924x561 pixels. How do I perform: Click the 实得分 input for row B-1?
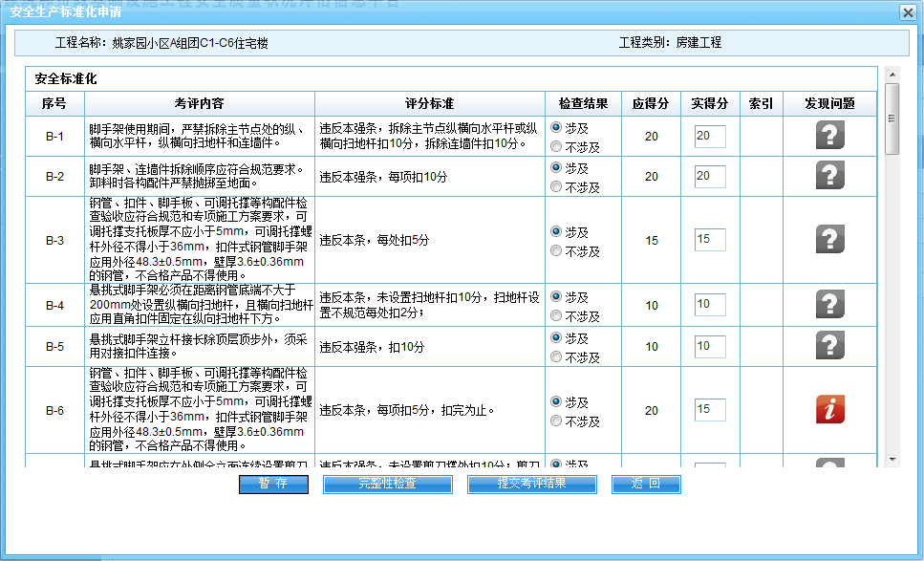709,137
